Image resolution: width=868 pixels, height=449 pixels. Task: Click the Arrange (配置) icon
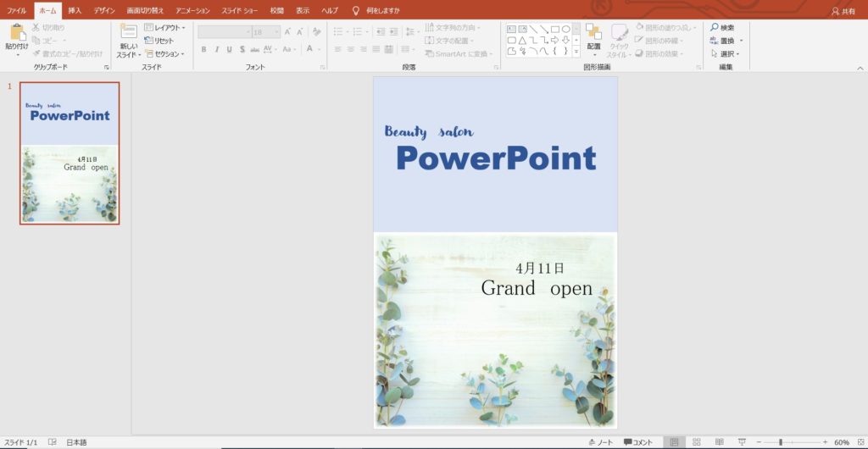coord(593,32)
